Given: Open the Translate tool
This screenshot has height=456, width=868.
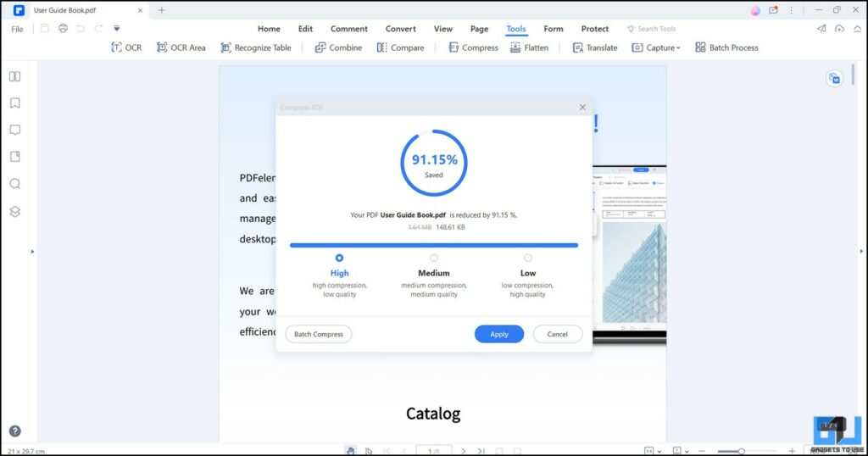Looking at the screenshot, I should coord(595,47).
